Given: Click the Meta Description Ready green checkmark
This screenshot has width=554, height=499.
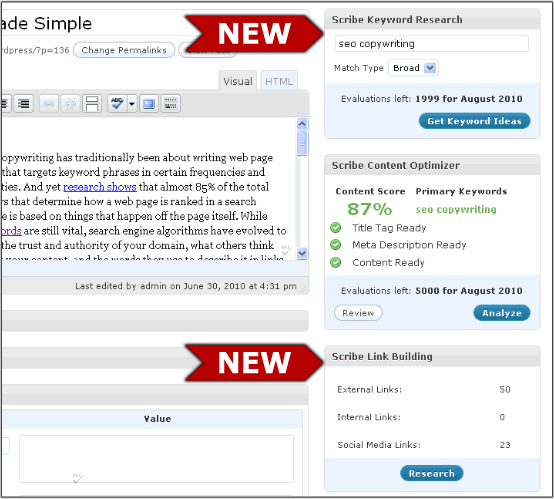Looking at the screenshot, I should (x=336, y=245).
